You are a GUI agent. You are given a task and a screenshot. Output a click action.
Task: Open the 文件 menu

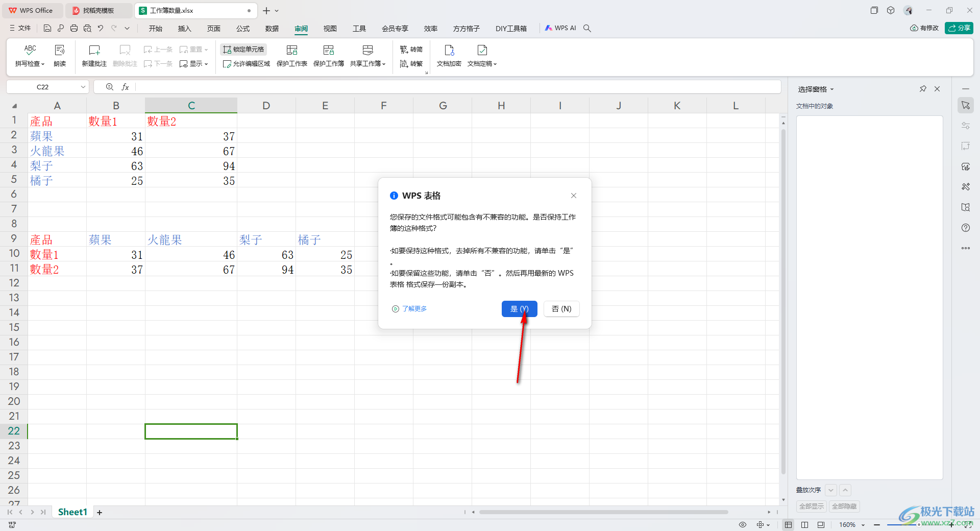(20, 28)
